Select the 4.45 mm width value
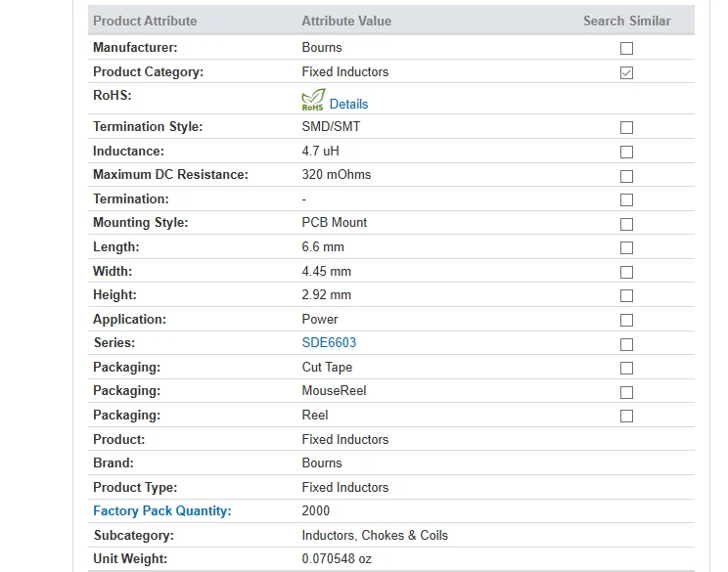This screenshot has width=728, height=572. 327,271
